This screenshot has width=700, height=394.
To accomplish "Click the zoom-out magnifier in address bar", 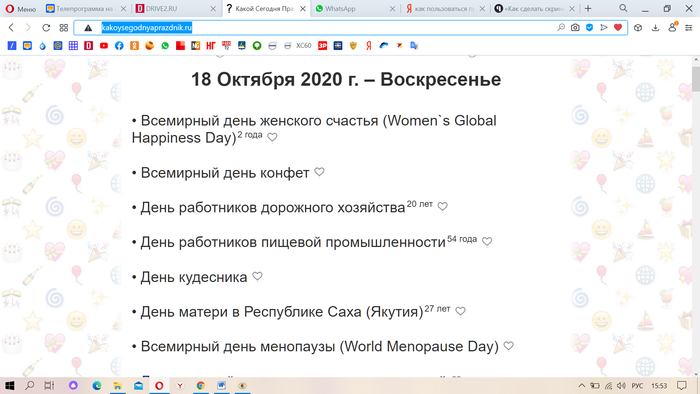I will (561, 28).
